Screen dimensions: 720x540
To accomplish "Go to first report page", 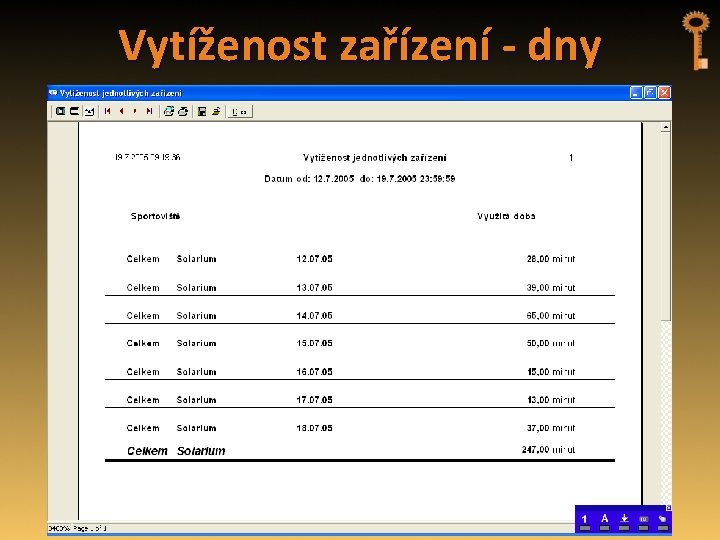I will [107, 111].
